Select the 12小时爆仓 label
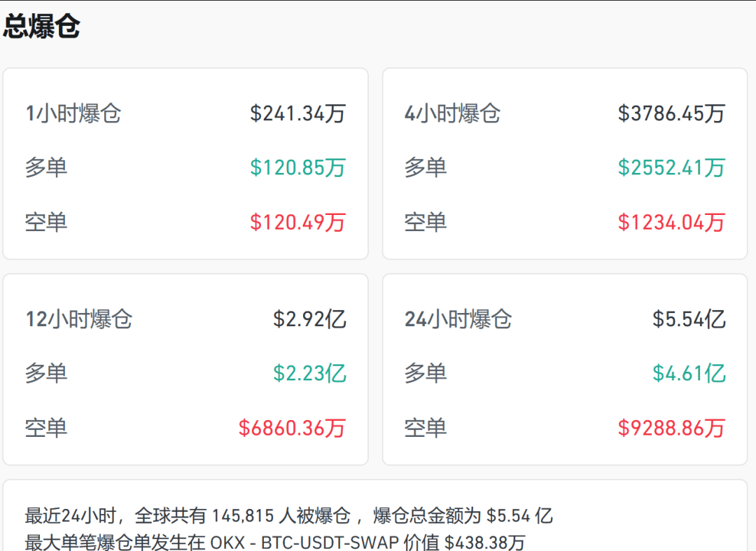The width and height of the screenshot is (756, 551). pos(79,319)
